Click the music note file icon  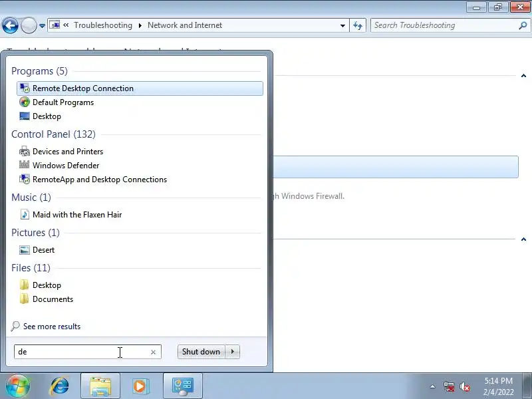(25, 214)
